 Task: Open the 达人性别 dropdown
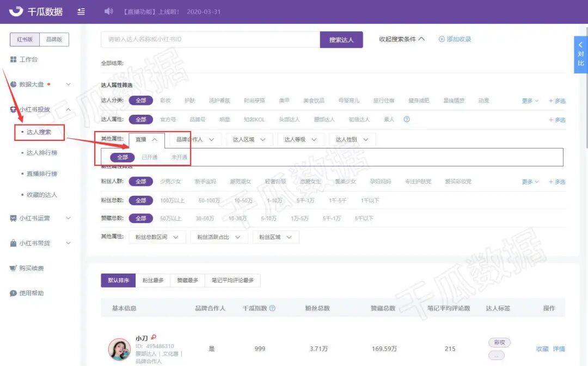[x=352, y=139]
